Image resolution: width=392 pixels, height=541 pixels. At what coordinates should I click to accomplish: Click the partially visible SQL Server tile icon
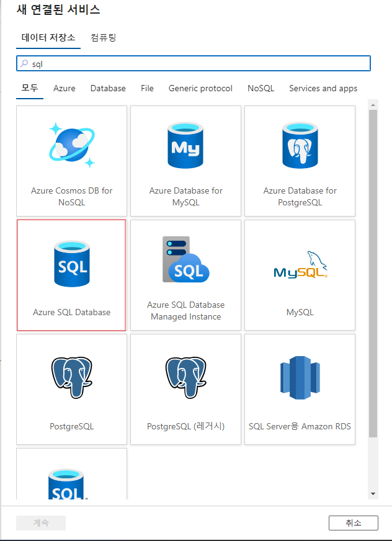click(x=68, y=484)
